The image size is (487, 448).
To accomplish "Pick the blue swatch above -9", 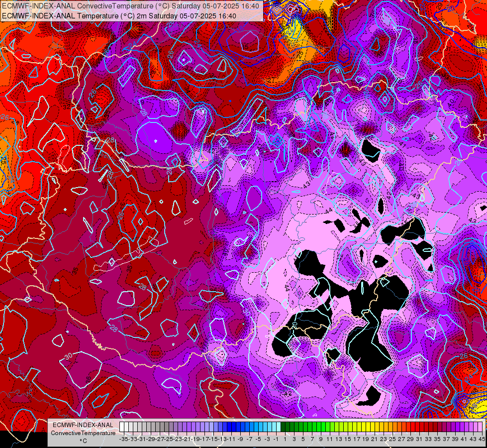I will (239, 427).
